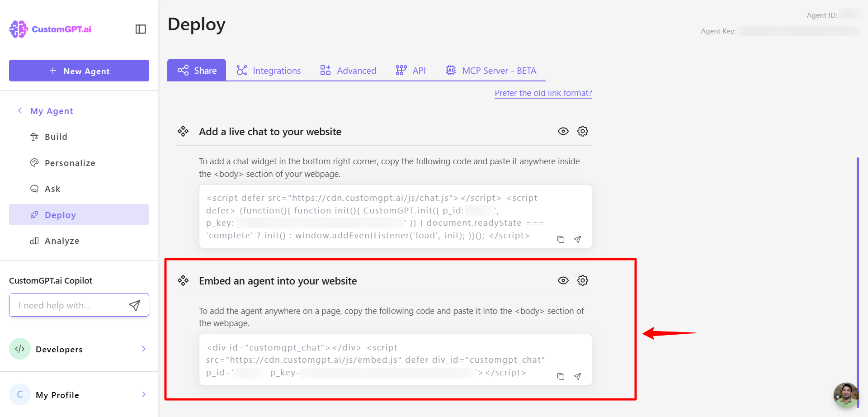The width and height of the screenshot is (868, 417).
Task: Click the Build hammer icon
Action: 34,137
